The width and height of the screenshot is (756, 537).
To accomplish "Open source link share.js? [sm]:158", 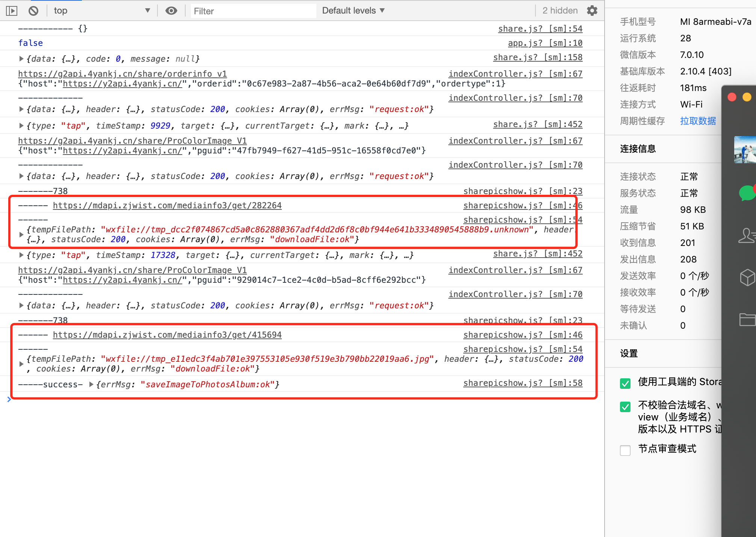I will (x=538, y=57).
